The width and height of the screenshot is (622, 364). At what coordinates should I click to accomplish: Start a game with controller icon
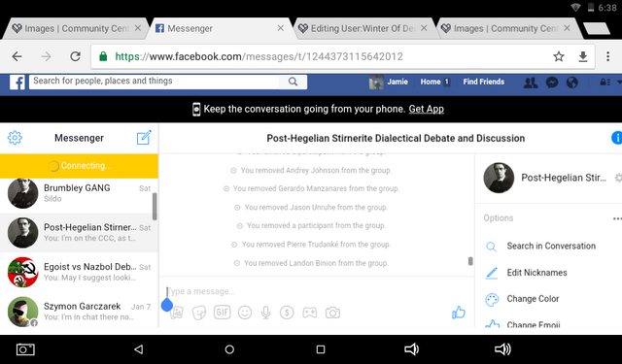coord(309,313)
